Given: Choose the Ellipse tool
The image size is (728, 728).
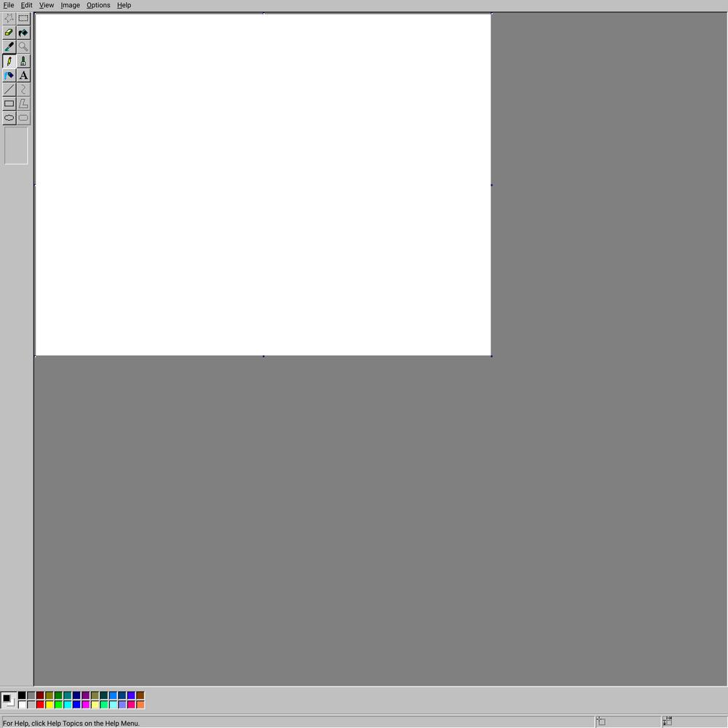Looking at the screenshot, I should click(x=9, y=118).
